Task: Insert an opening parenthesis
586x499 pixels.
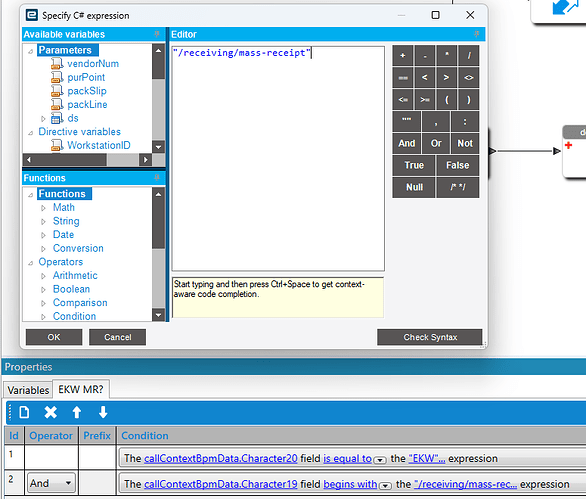Action: 447,100
